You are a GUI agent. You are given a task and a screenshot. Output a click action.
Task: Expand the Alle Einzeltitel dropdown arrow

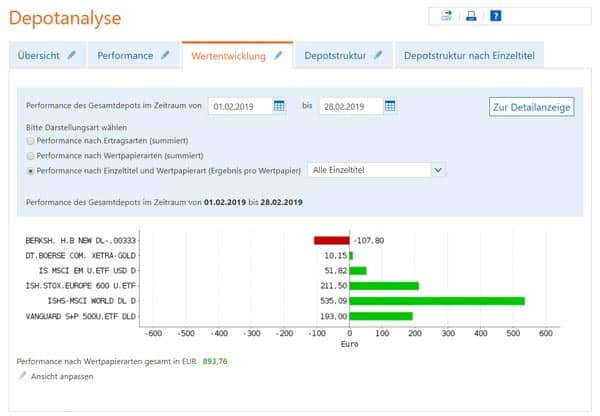click(x=438, y=170)
